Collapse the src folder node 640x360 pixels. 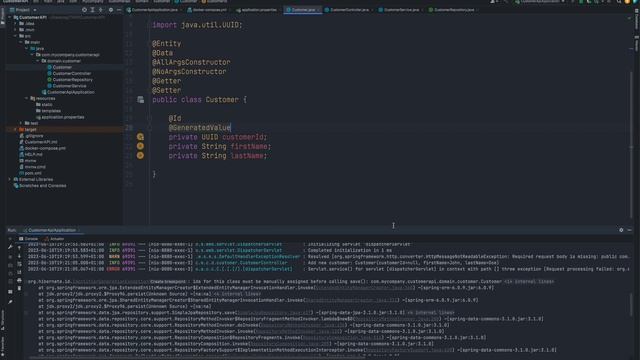(16, 36)
